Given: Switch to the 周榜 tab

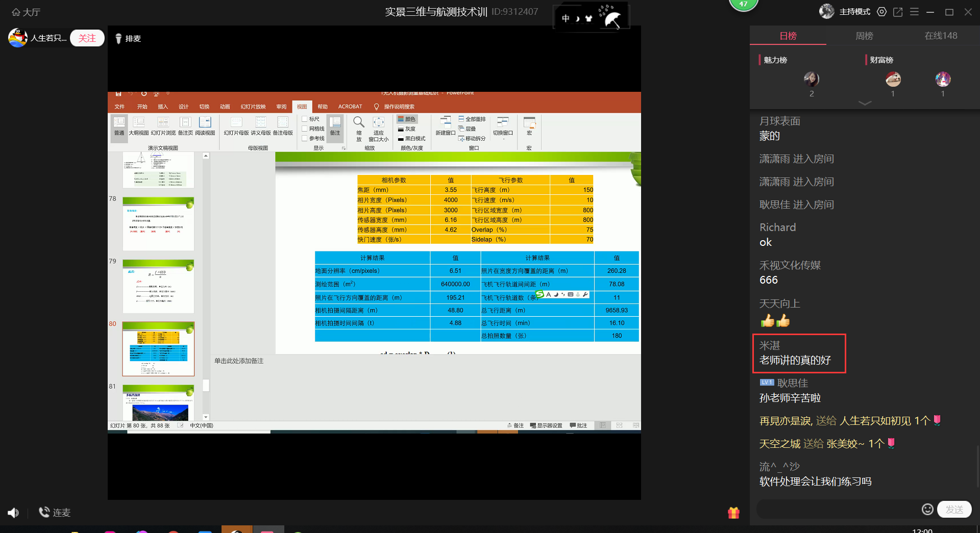Looking at the screenshot, I should [864, 36].
